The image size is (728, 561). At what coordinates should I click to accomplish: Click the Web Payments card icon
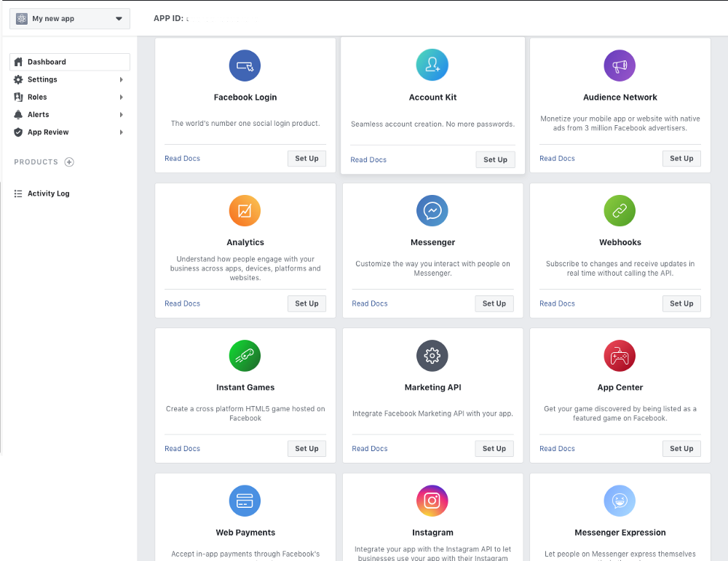[x=245, y=501]
